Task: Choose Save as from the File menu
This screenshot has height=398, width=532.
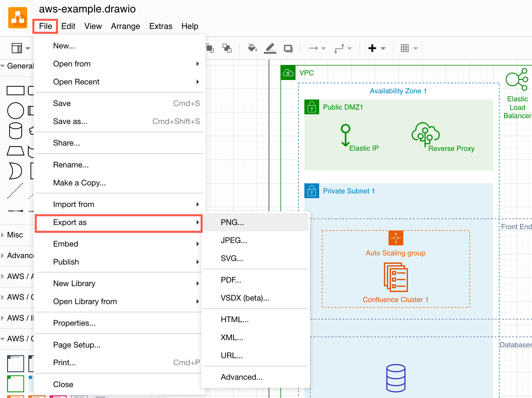Action: (x=70, y=121)
